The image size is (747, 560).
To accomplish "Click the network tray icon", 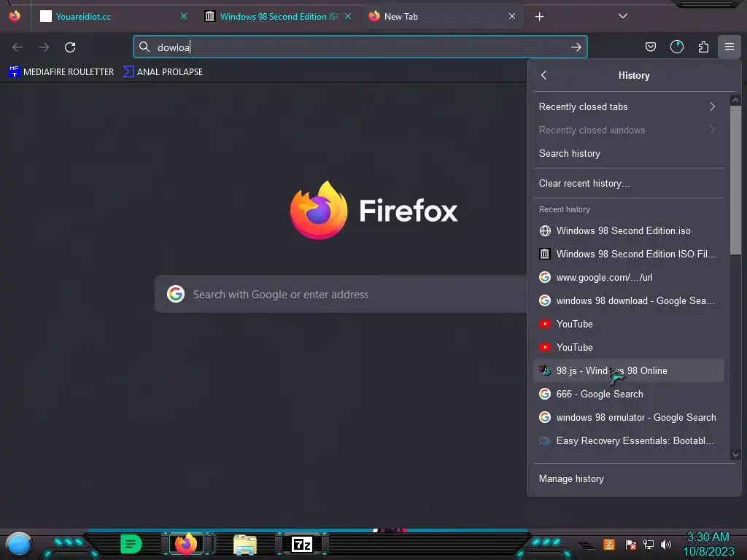I will click(649, 544).
